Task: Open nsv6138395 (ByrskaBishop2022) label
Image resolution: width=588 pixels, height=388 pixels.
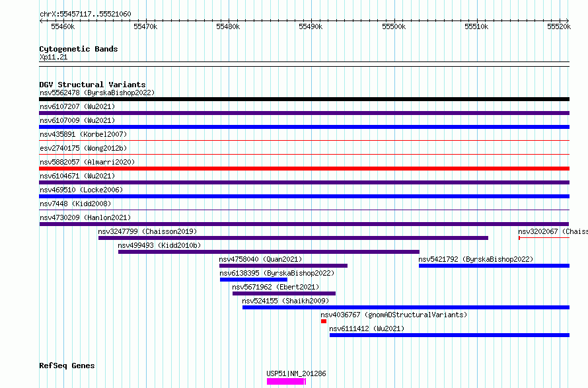Action: click(277, 273)
